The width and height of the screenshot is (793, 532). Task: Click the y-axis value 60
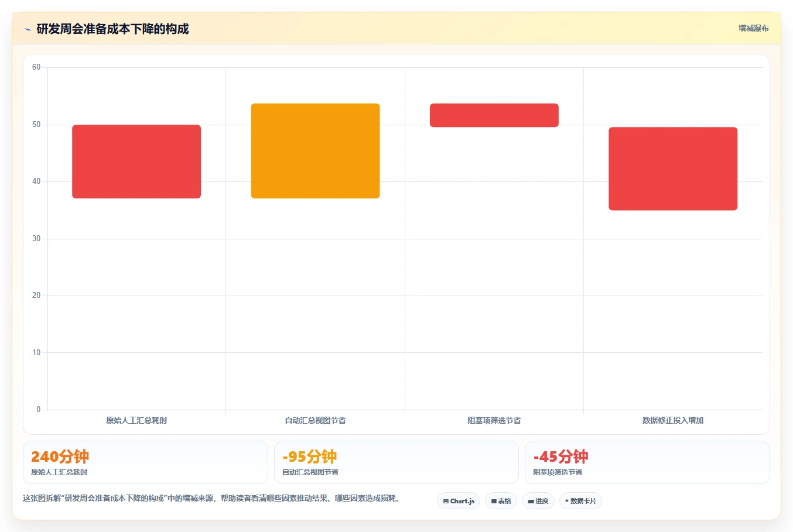pyautogui.click(x=36, y=67)
